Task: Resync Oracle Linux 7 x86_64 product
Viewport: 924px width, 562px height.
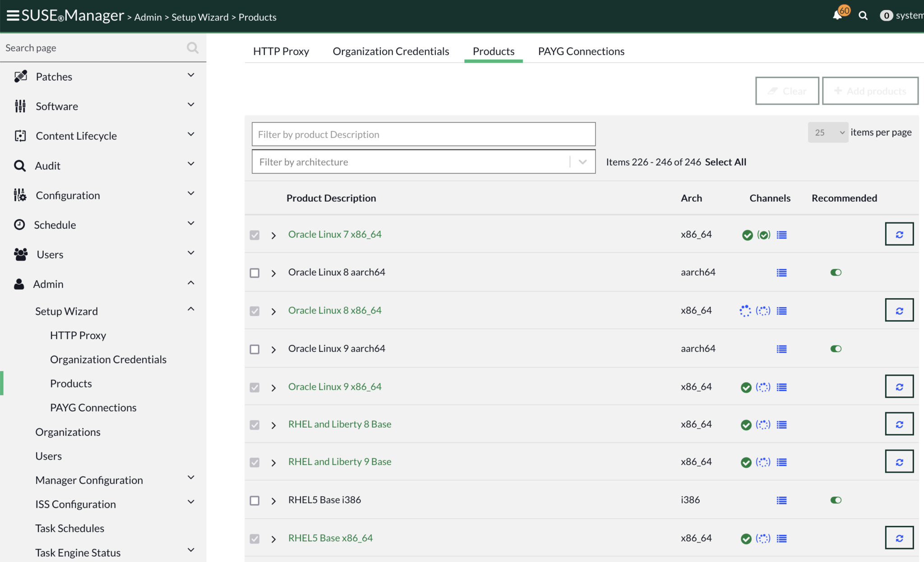Action: pos(899,234)
